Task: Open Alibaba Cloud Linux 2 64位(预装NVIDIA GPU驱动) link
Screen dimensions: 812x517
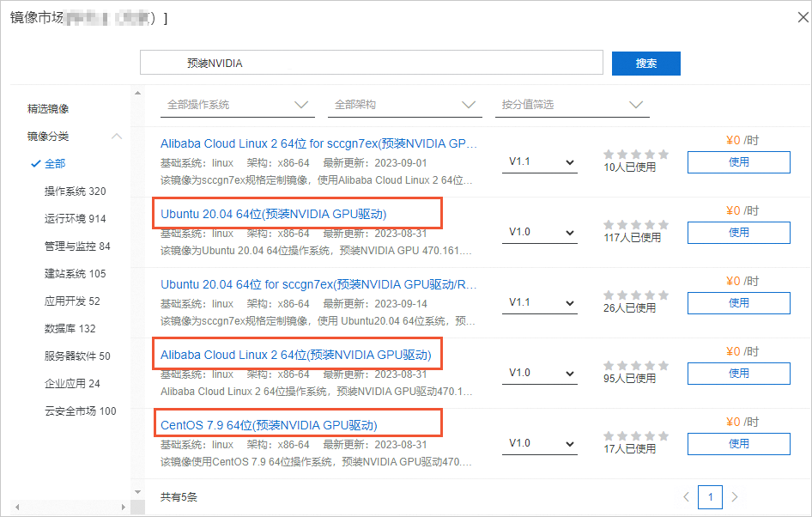Action: point(295,355)
